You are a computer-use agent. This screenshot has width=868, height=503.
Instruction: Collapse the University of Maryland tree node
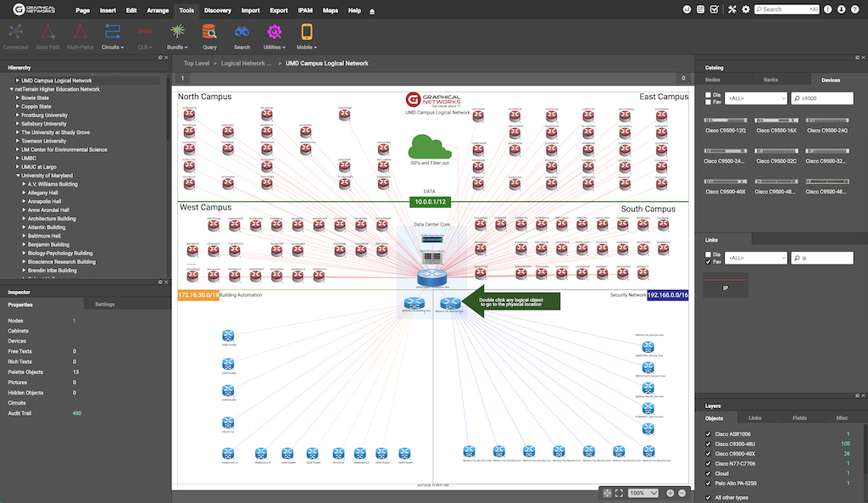(x=18, y=176)
